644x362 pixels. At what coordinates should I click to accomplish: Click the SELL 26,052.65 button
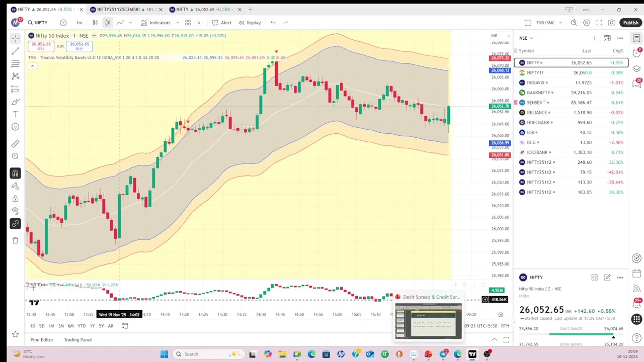(x=41, y=46)
